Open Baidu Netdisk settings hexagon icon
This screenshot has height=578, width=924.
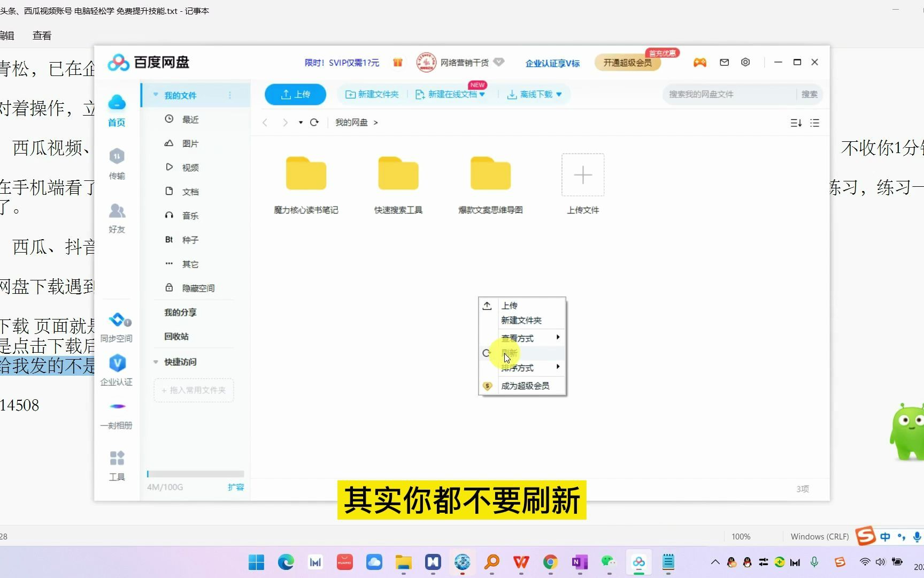point(745,62)
